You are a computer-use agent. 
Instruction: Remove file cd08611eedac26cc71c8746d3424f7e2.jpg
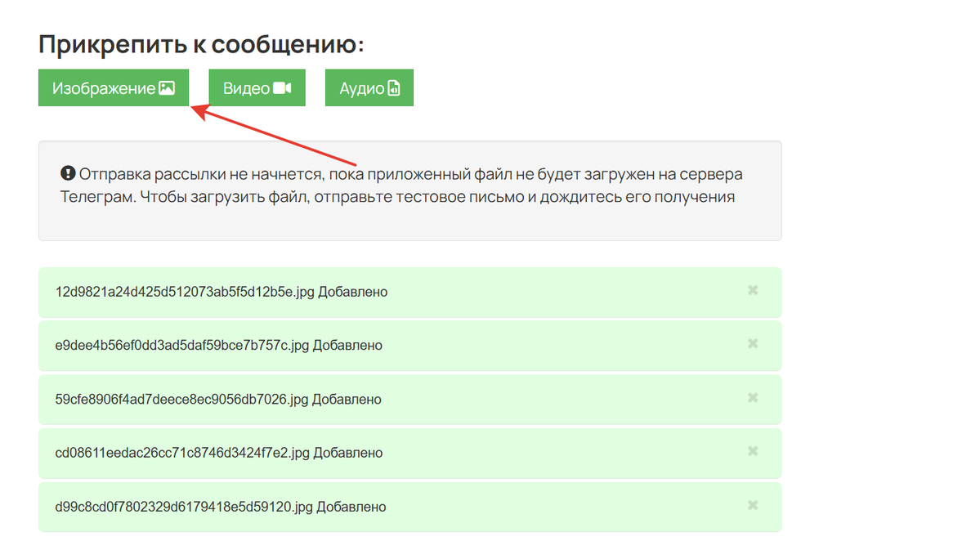(x=753, y=452)
